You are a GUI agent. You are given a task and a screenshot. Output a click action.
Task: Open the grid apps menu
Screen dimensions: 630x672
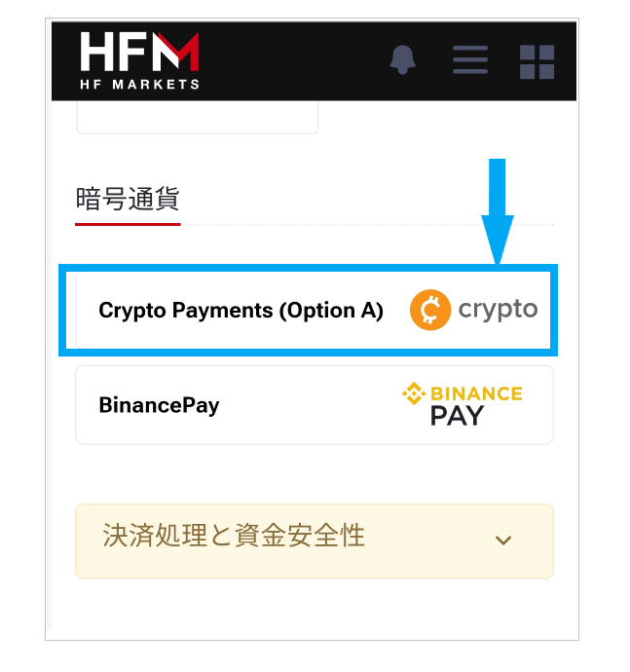pyautogui.click(x=537, y=62)
